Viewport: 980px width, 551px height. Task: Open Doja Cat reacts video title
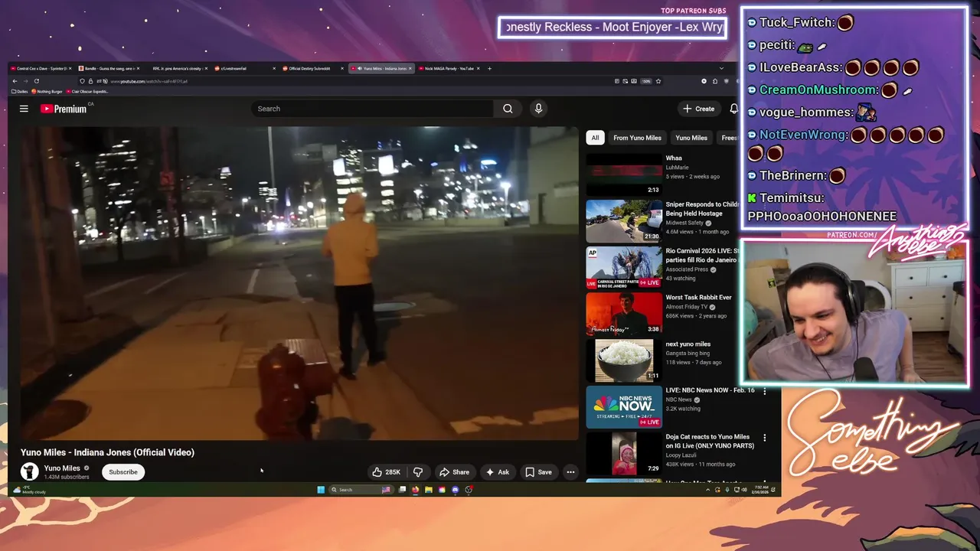point(710,441)
